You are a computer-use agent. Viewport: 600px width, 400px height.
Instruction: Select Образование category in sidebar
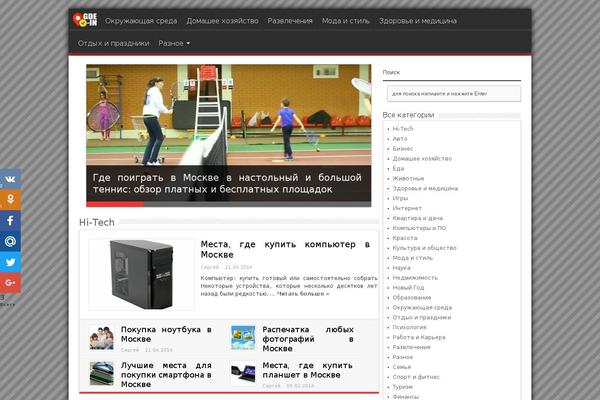412,297
